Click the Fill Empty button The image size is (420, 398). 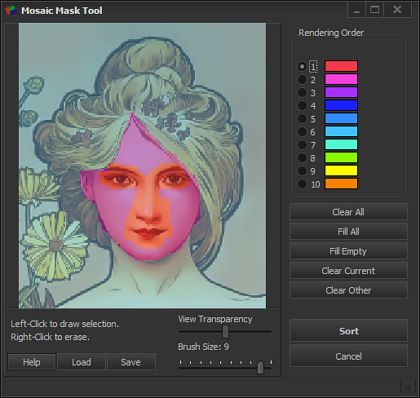[x=348, y=251]
